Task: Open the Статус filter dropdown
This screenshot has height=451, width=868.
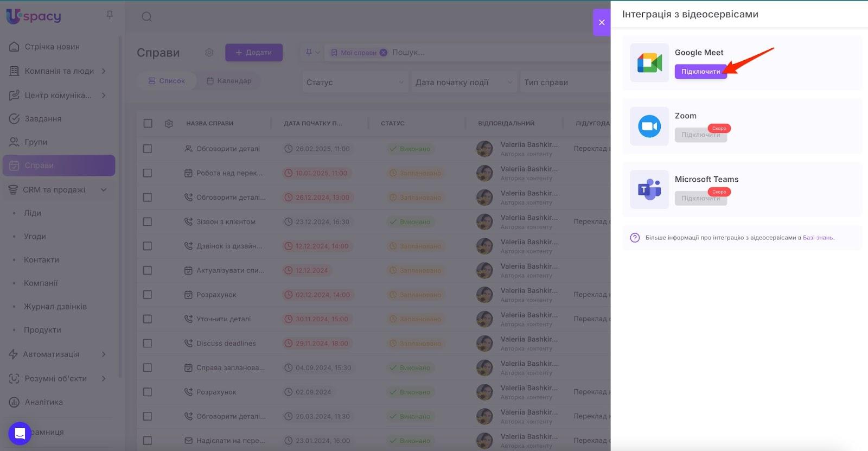Action: pyautogui.click(x=355, y=82)
